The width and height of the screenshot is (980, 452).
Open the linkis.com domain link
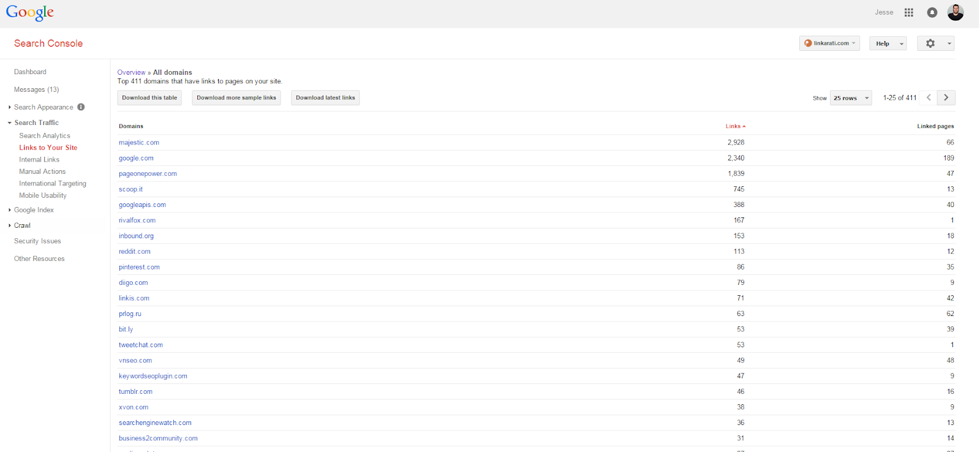pyautogui.click(x=134, y=298)
